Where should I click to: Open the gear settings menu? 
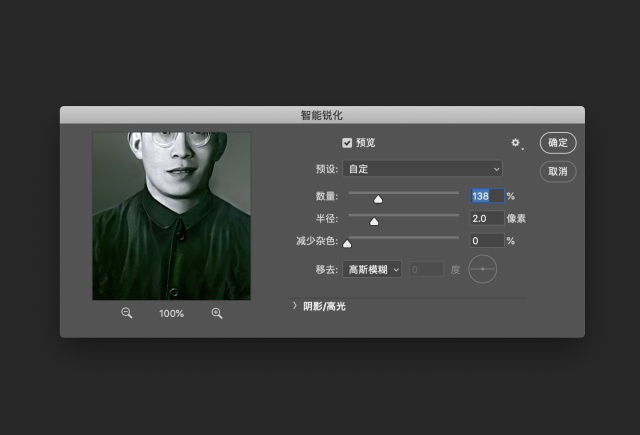point(516,144)
